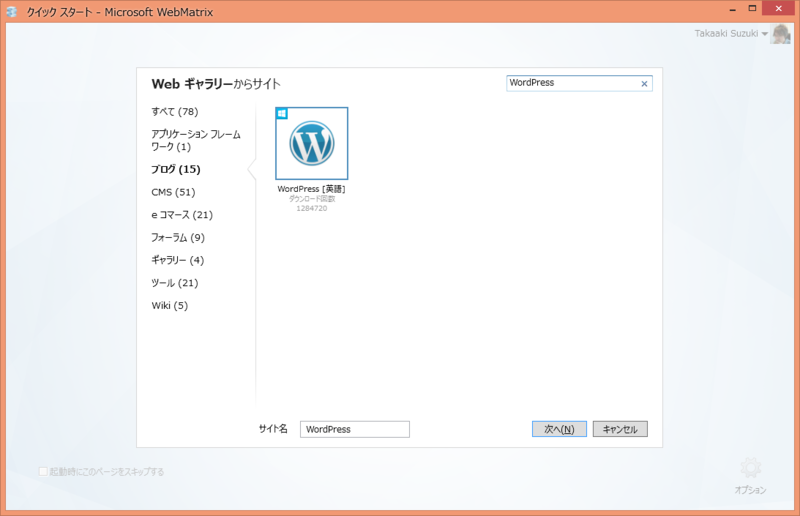Select the すべて (78) category
The height and width of the screenshot is (516, 800).
tap(175, 112)
